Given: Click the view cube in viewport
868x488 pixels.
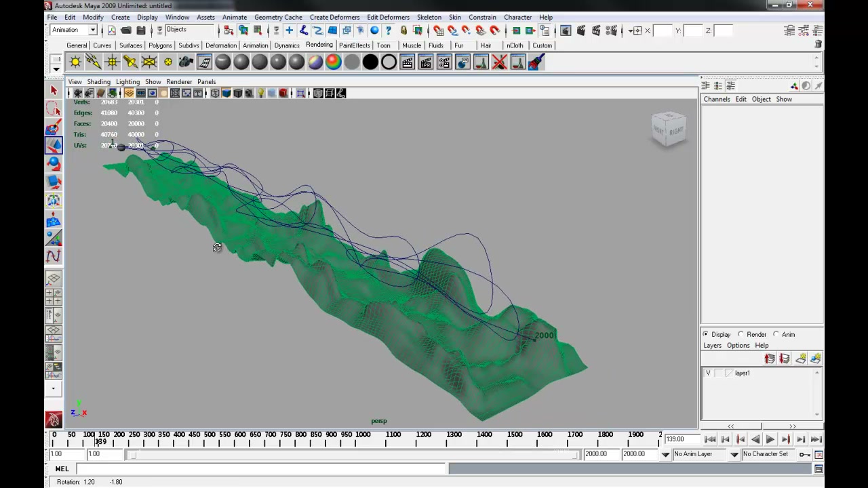Looking at the screenshot, I should click(x=669, y=129).
